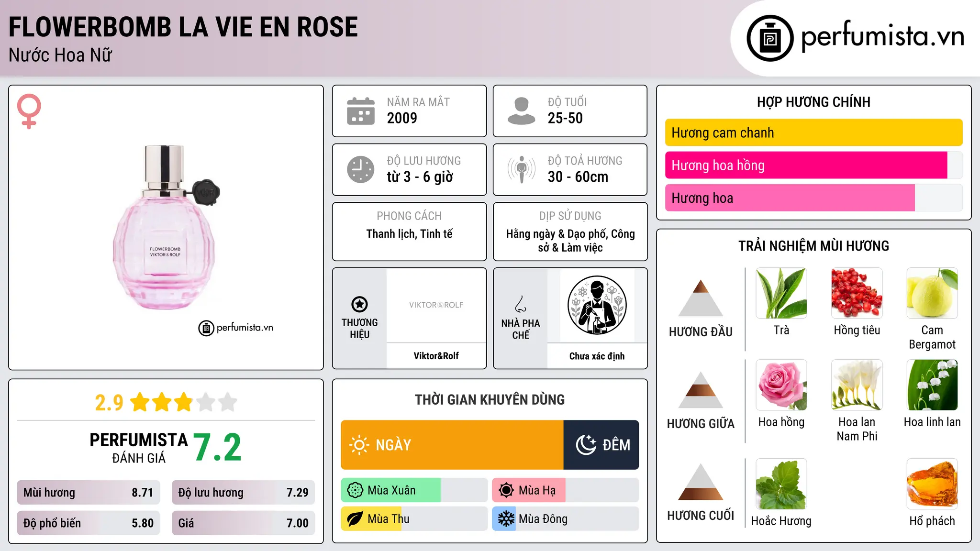This screenshot has width=980, height=551.
Task: Click the sillage icon beside Độ toả hương
Action: coord(522,169)
